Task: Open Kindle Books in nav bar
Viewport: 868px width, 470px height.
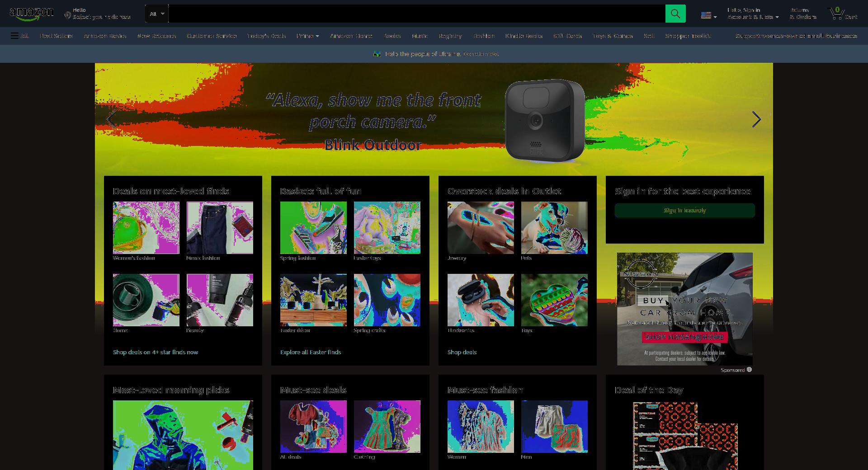Action: pyautogui.click(x=524, y=36)
